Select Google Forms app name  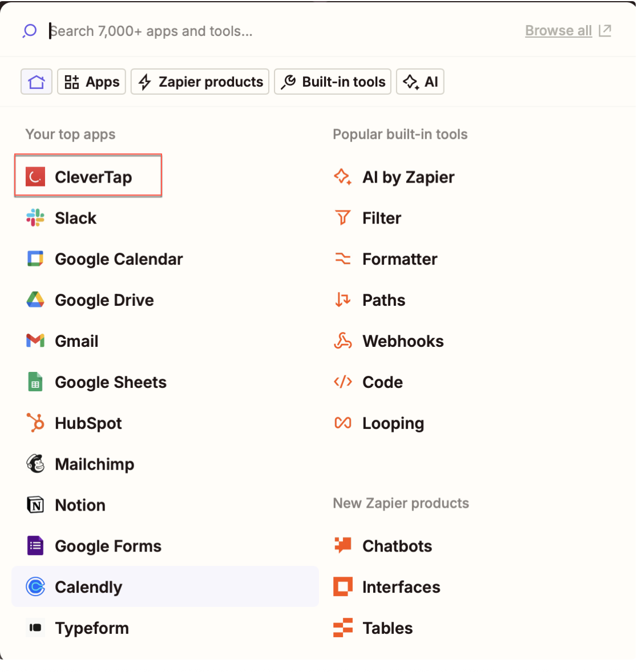tap(108, 546)
